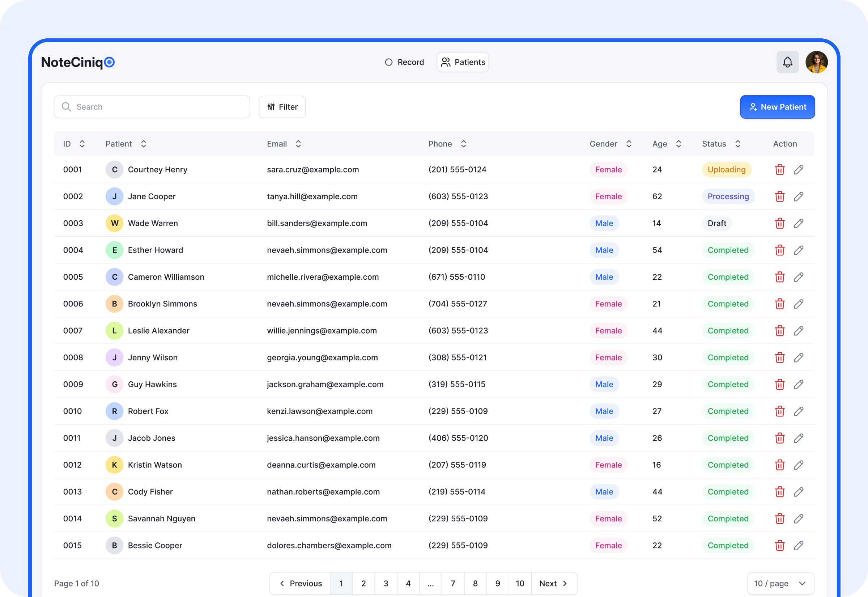Image resolution: width=868 pixels, height=597 pixels.
Task: Click the NoteCiniq logo
Action: 77,62
